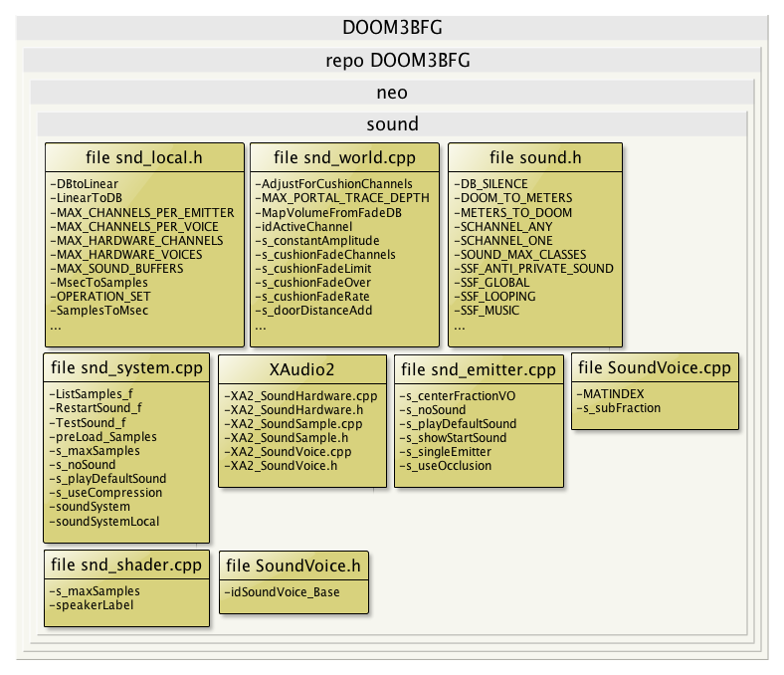Image resolution: width=784 pixels, height=675 pixels.
Task: Click the file snd_system.cpp title
Action: click(126, 367)
